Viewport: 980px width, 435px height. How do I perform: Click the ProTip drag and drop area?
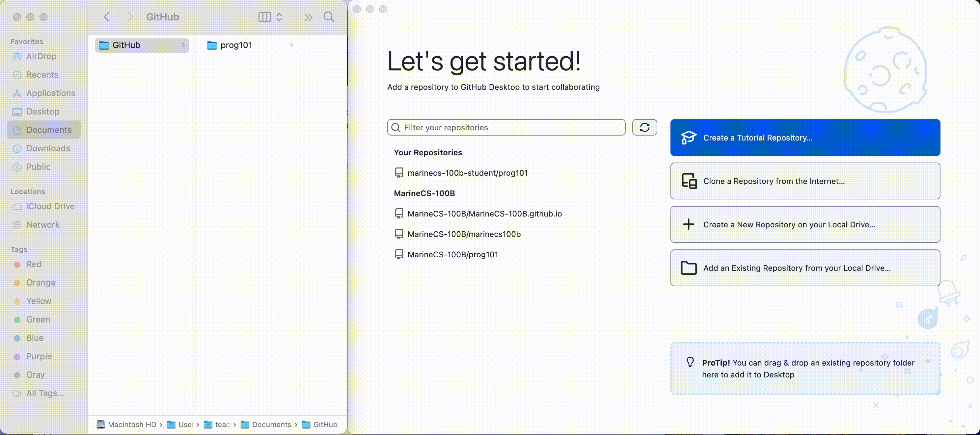[805, 369]
